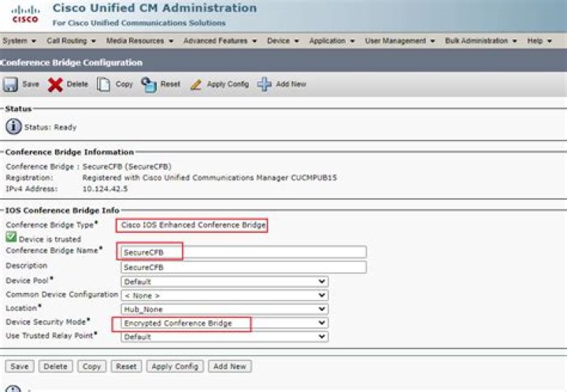Open the Bulk Administration menu
Screen dimensions: 567x392
pos(478,40)
